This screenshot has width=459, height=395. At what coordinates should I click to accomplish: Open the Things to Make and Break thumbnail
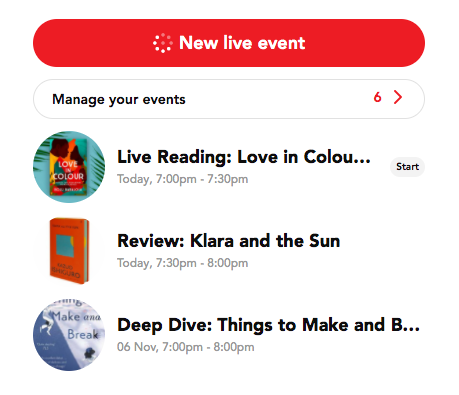coord(69,335)
